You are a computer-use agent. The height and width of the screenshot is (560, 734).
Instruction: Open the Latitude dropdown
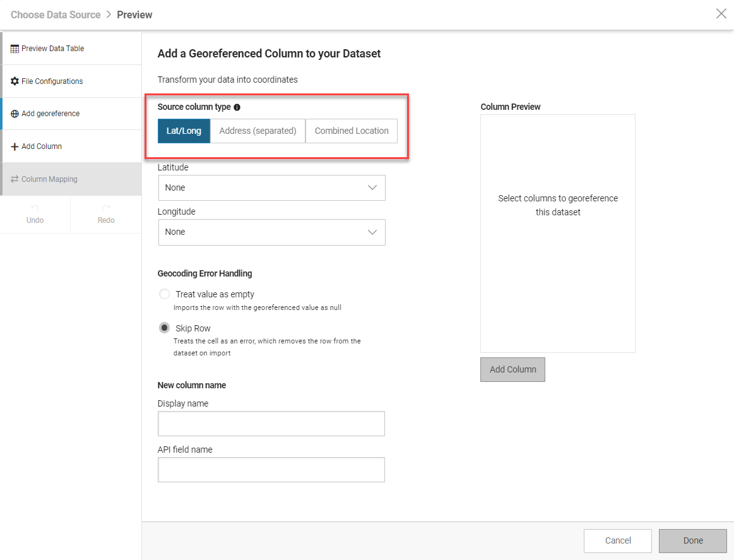coord(271,188)
